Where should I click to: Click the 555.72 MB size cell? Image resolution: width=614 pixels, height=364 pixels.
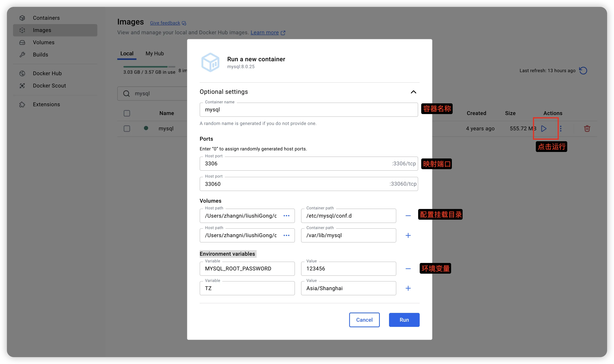(x=523, y=129)
